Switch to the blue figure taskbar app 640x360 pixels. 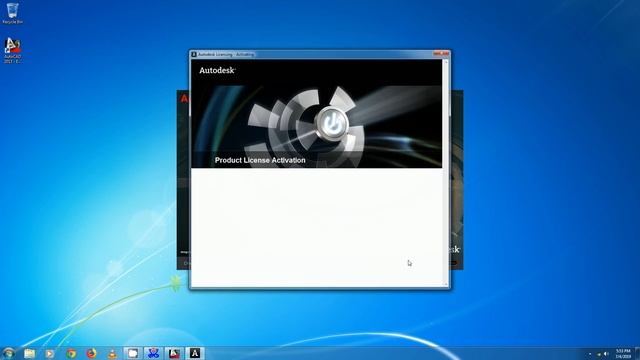[x=153, y=353]
